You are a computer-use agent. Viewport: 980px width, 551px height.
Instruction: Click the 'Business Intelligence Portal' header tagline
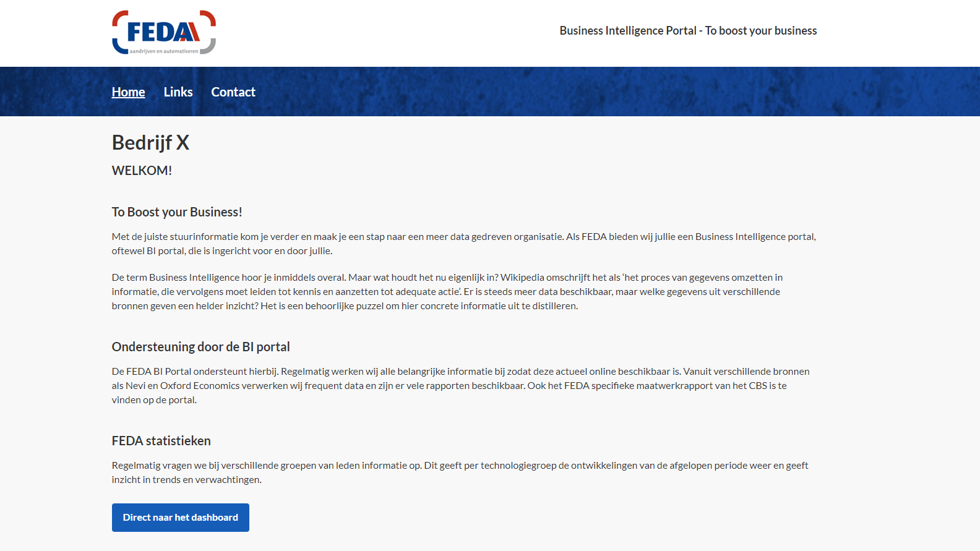pyautogui.click(x=688, y=31)
